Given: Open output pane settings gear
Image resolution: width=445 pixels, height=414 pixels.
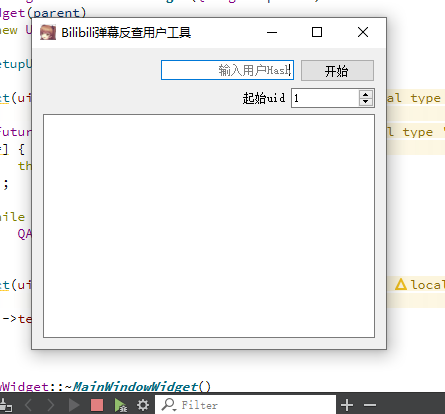Looking at the screenshot, I should pyautogui.click(x=143, y=405).
